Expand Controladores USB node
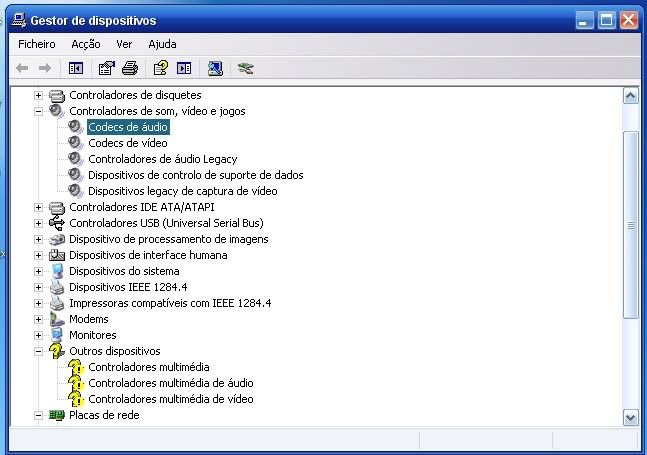 38,223
